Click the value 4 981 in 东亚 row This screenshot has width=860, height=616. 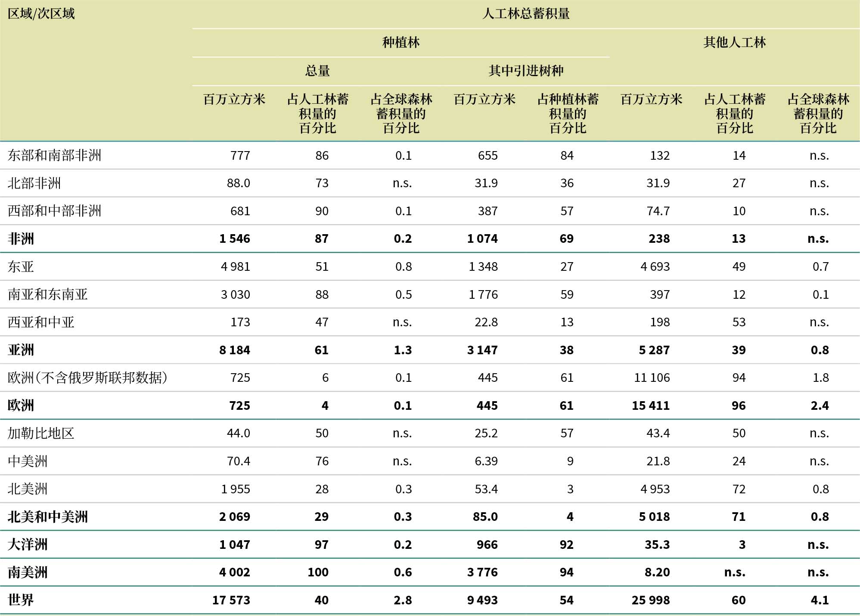coord(235,266)
